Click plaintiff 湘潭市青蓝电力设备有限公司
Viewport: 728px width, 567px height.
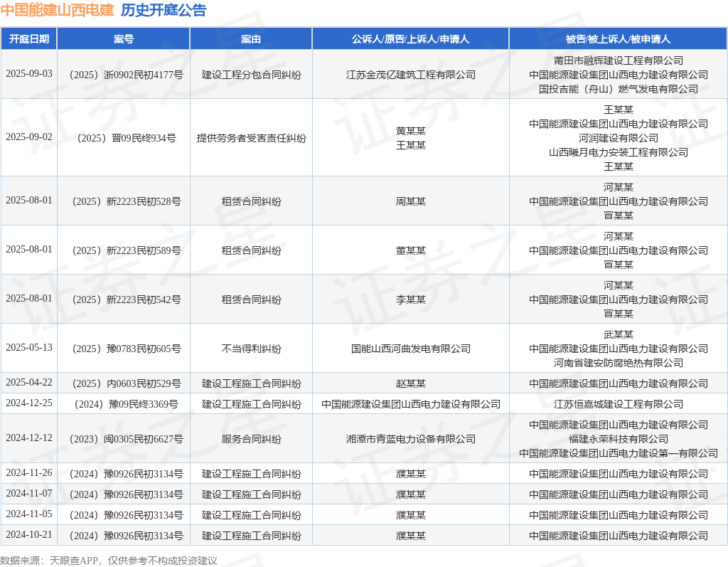click(411, 439)
